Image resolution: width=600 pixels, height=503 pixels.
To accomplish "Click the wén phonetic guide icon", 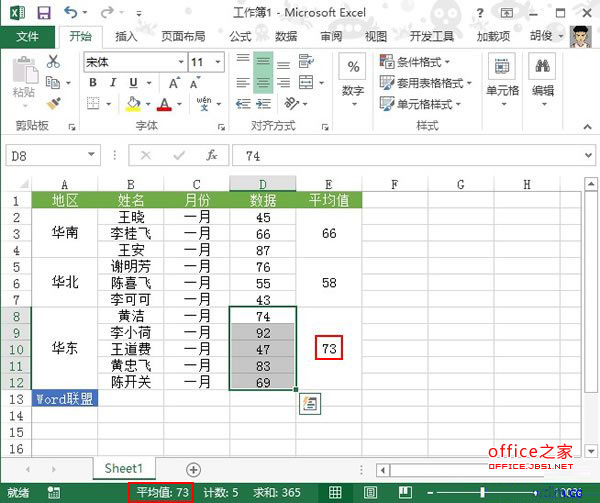I will (204, 103).
